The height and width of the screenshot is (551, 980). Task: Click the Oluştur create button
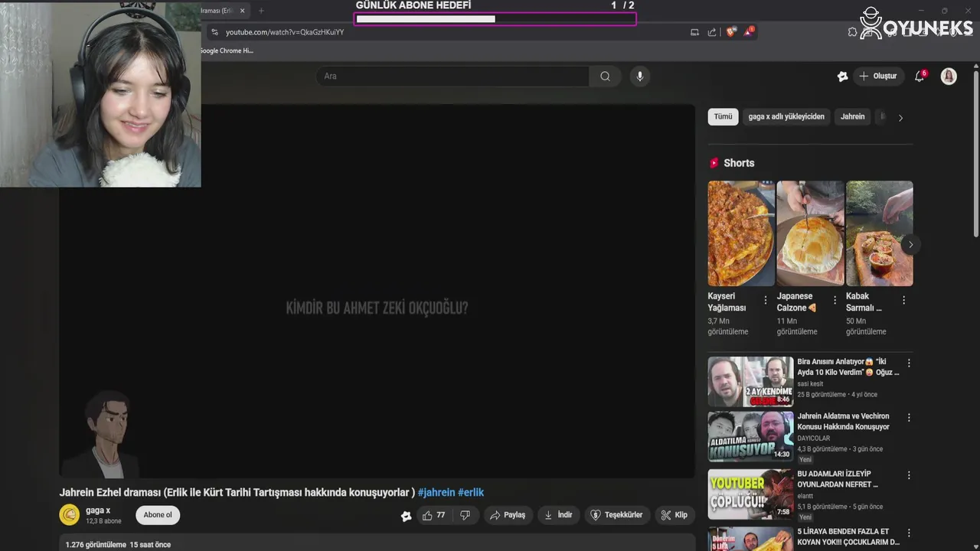click(x=877, y=76)
